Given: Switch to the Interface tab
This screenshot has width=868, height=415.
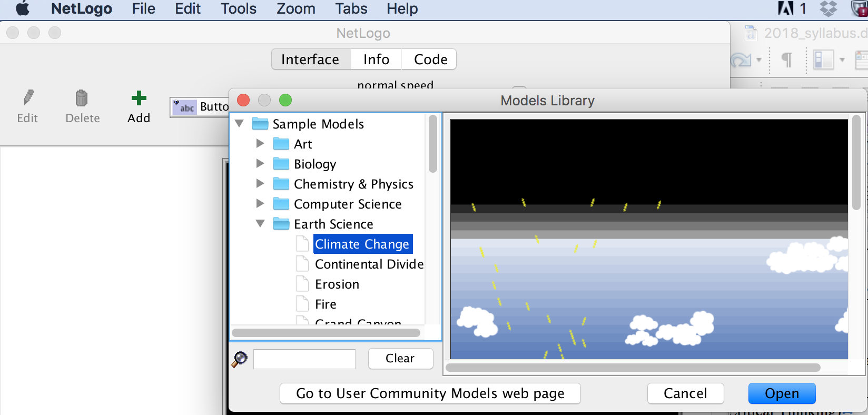Looking at the screenshot, I should 311,59.
